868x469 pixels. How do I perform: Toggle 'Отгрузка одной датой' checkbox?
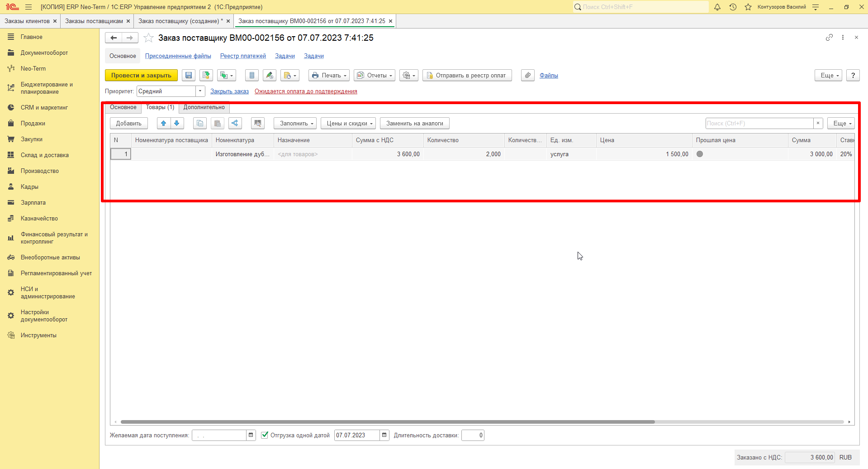coord(265,435)
